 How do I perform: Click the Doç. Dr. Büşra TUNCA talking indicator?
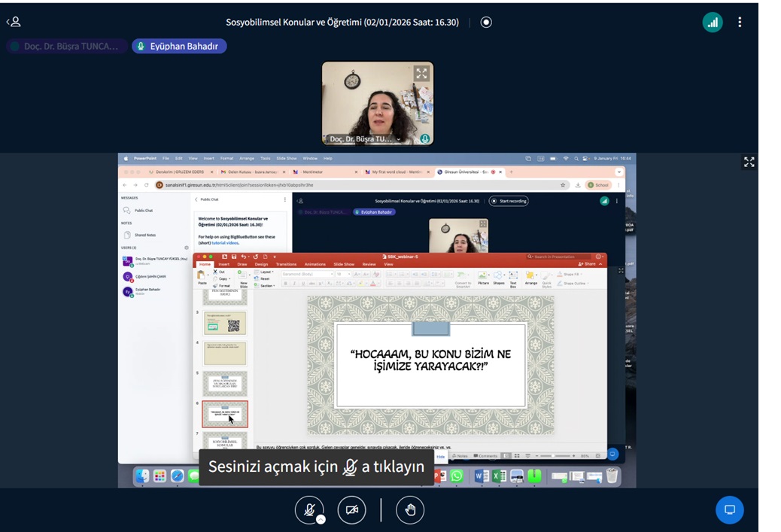click(64, 47)
